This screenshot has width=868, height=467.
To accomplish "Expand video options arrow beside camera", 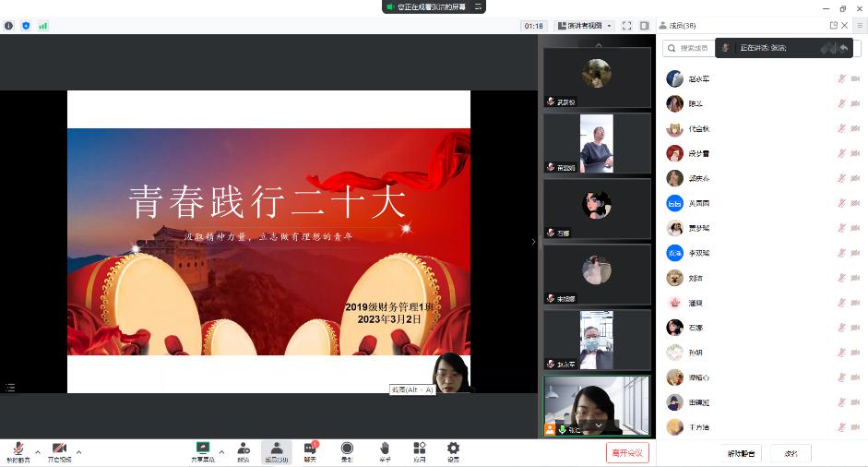I will coord(78,452).
